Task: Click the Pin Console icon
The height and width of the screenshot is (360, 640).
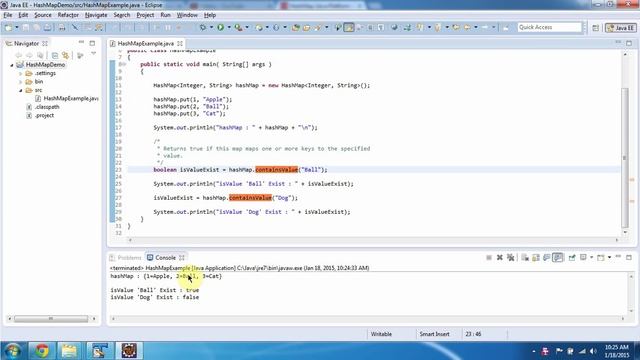Action: click(x=572, y=258)
